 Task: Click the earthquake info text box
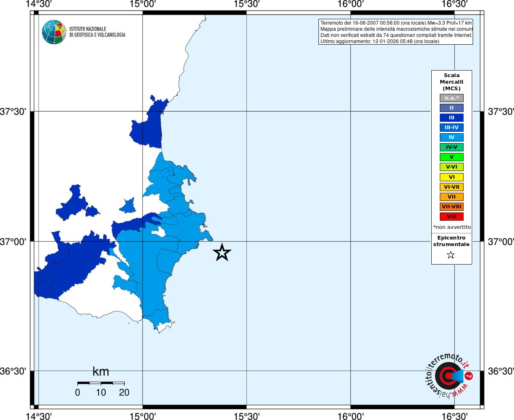pyautogui.click(x=396, y=32)
